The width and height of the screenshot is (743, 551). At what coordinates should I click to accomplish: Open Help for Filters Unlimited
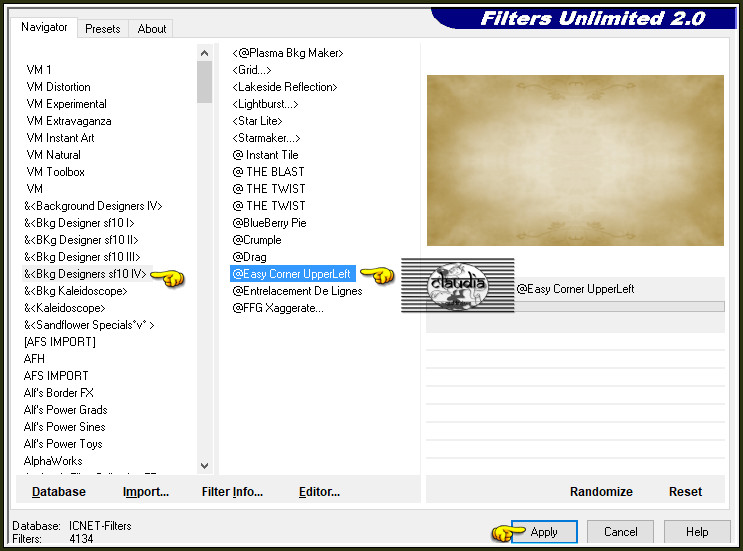pos(697,532)
